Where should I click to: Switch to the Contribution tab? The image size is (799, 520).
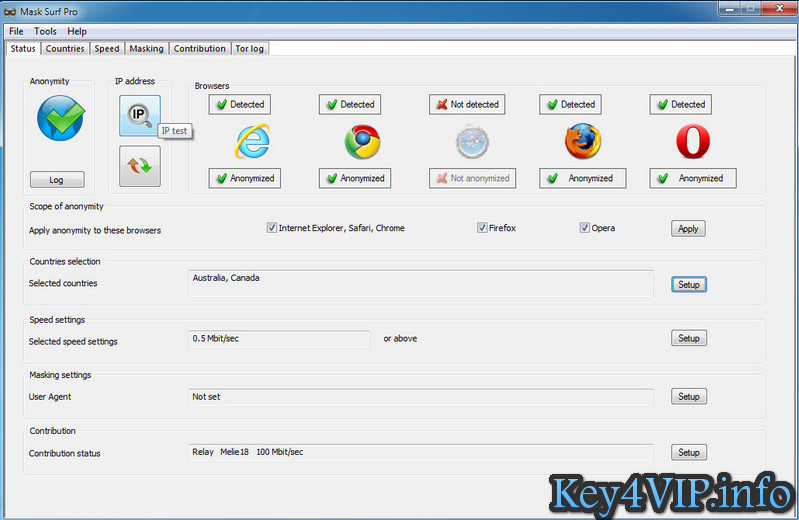(x=199, y=48)
